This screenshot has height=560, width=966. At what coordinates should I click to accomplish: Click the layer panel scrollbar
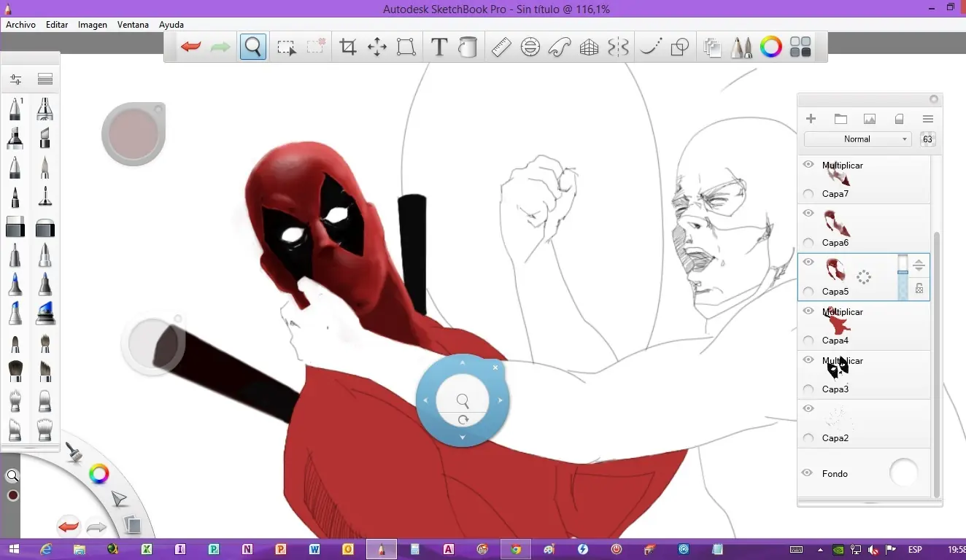tap(936, 363)
